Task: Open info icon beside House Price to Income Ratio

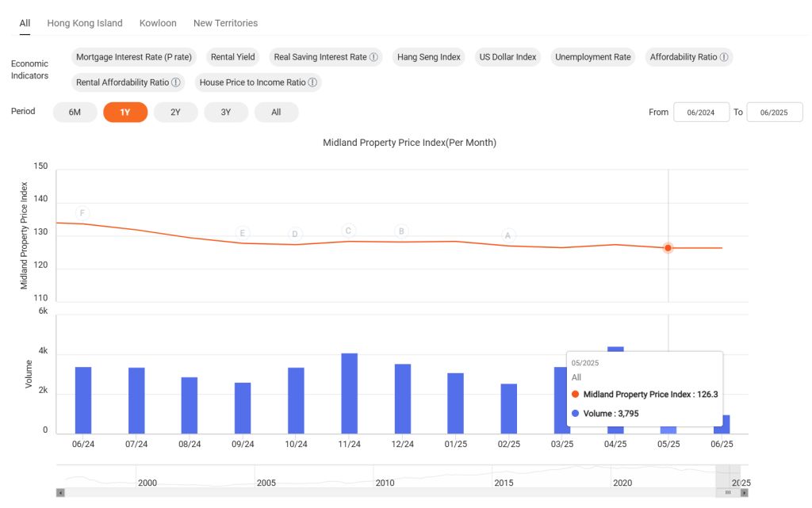Action: coord(312,82)
